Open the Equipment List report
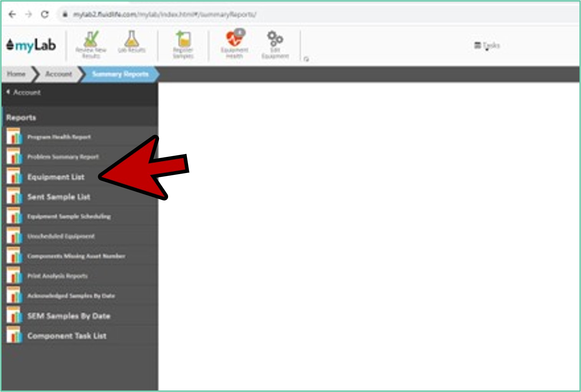581x392 pixels. click(x=56, y=177)
